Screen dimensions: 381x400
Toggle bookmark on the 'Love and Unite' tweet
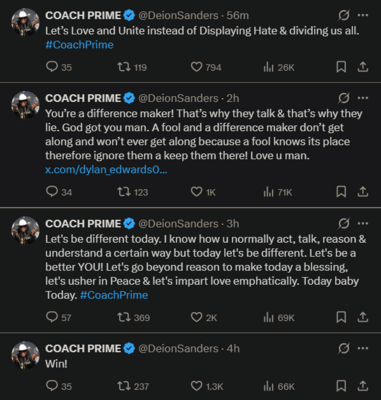click(341, 67)
